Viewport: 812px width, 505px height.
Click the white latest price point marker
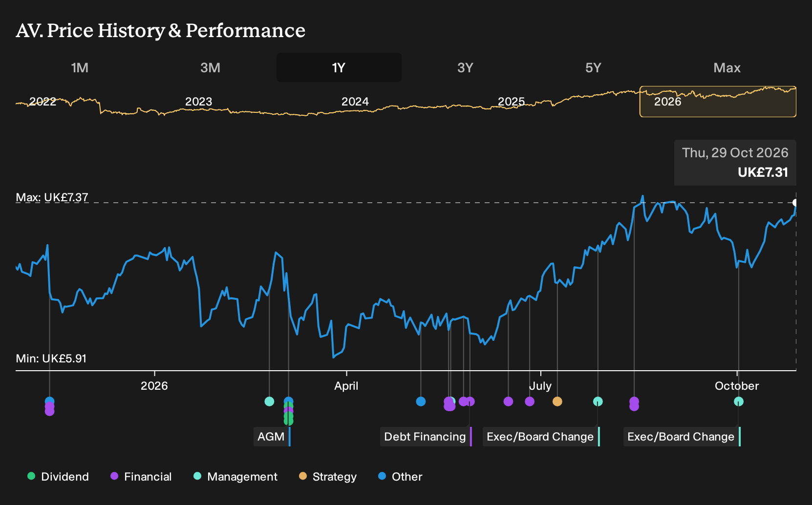[795, 203]
